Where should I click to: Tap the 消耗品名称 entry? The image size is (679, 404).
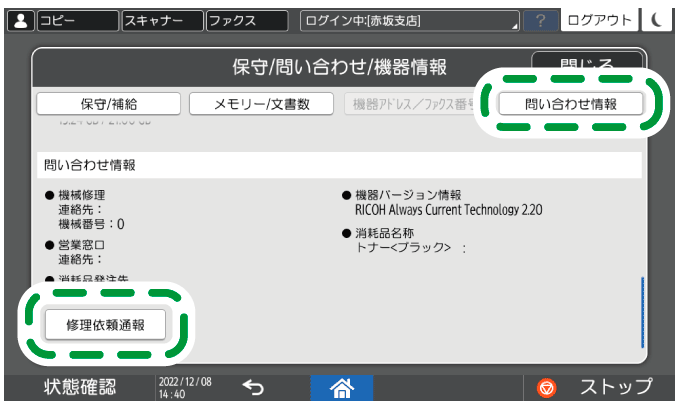click(385, 233)
